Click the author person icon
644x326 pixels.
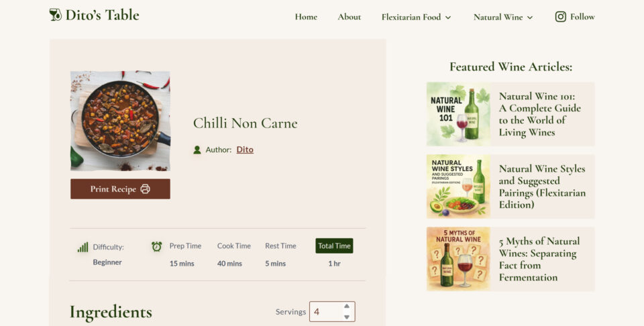(x=197, y=150)
